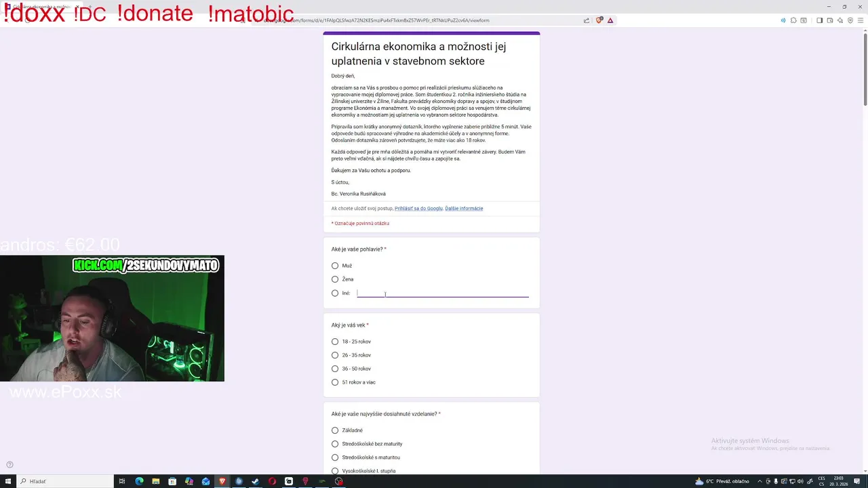Launch Microsoft Edge from the taskbar
This screenshot has height=488, width=868.
point(139,481)
